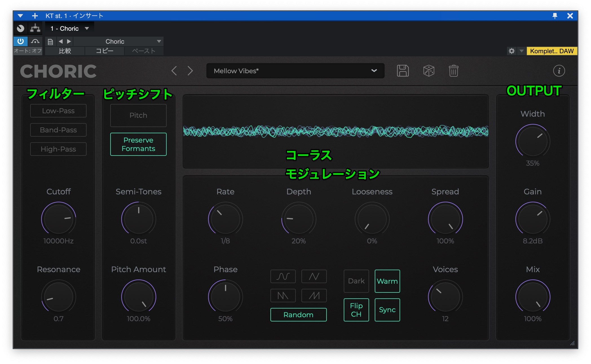
Task: Go to the previous Choric preset arrow
Action: 174,71
